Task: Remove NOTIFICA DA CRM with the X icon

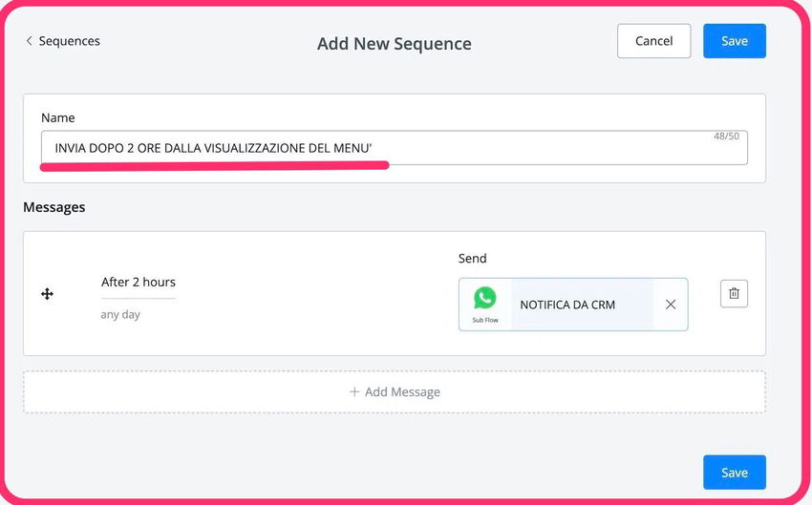Action: (x=671, y=305)
